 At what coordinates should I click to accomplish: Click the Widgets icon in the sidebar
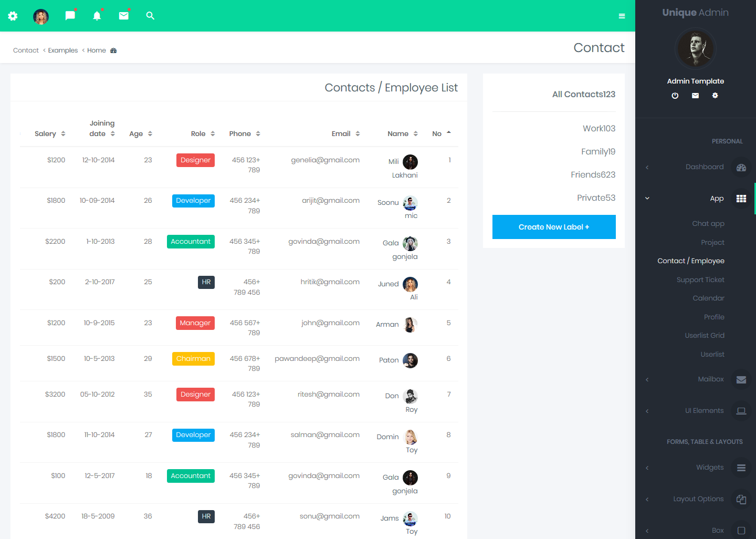741,468
